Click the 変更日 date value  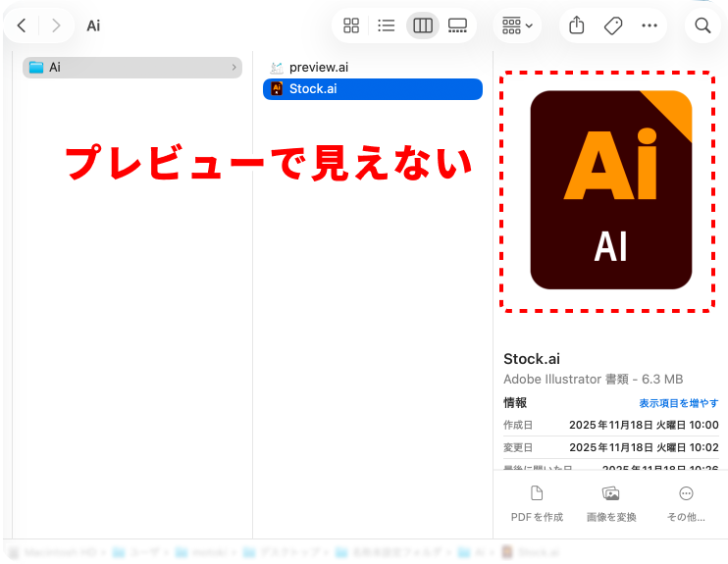pos(644,447)
